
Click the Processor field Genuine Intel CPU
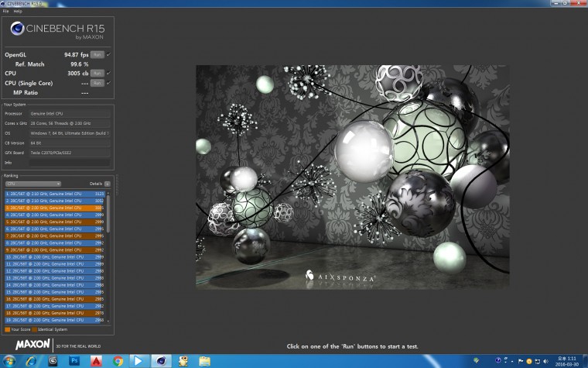point(70,113)
